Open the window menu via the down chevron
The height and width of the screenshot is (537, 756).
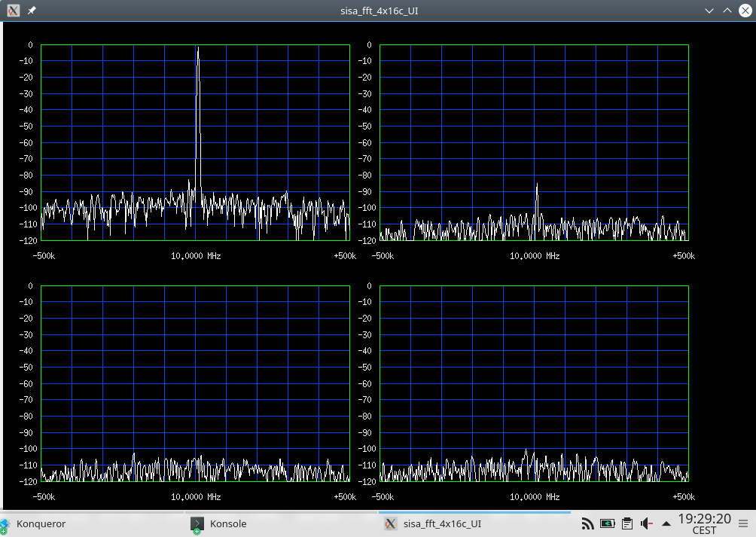pos(709,11)
